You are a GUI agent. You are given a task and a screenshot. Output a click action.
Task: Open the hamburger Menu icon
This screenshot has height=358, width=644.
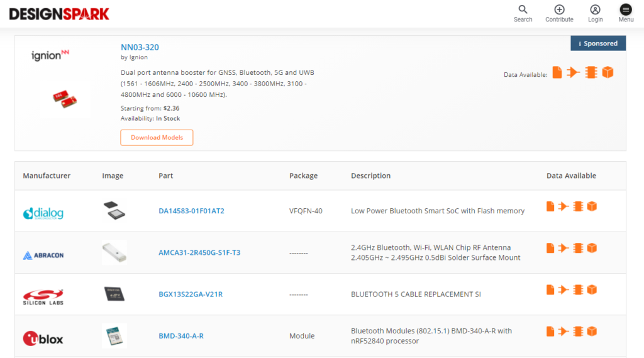pos(626,9)
